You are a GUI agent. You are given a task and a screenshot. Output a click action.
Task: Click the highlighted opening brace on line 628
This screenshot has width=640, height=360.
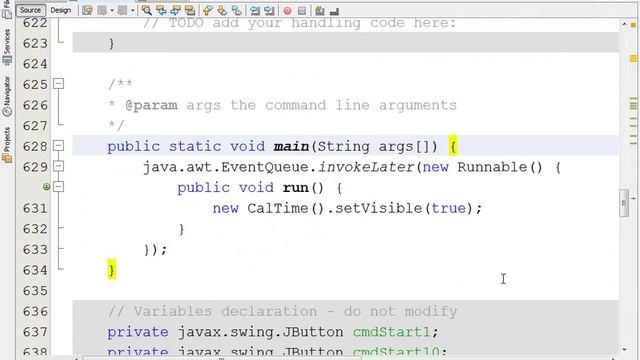453,146
